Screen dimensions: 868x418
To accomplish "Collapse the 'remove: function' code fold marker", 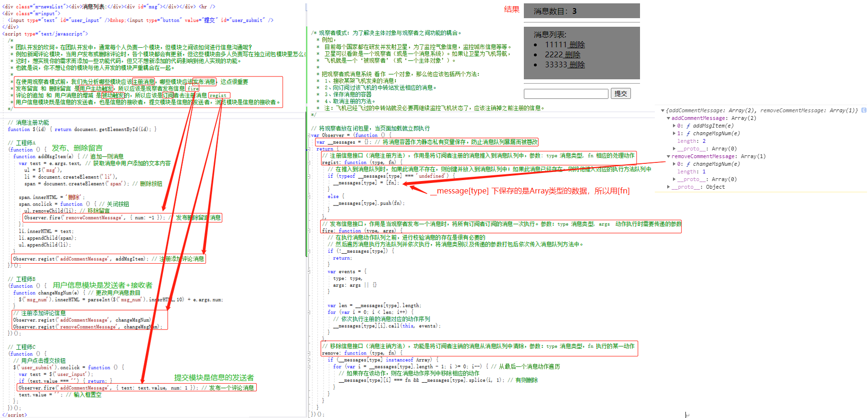I will coord(309,353).
